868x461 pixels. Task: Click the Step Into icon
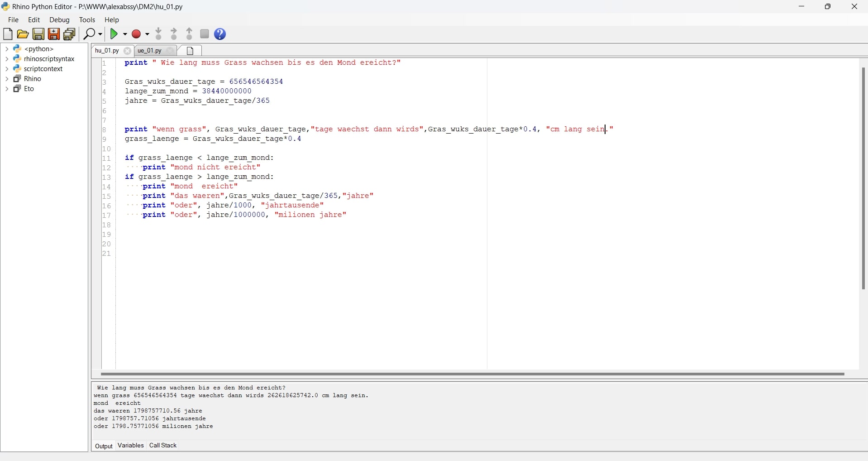tap(159, 34)
